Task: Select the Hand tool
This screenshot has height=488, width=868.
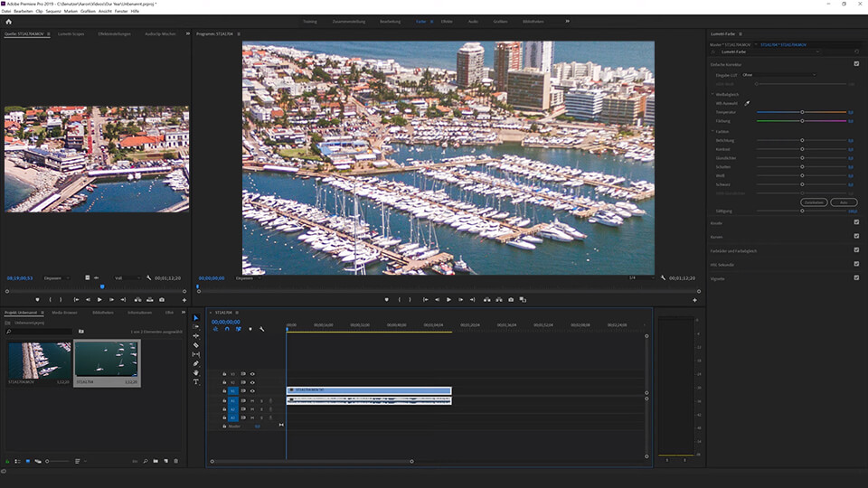Action: (x=196, y=372)
